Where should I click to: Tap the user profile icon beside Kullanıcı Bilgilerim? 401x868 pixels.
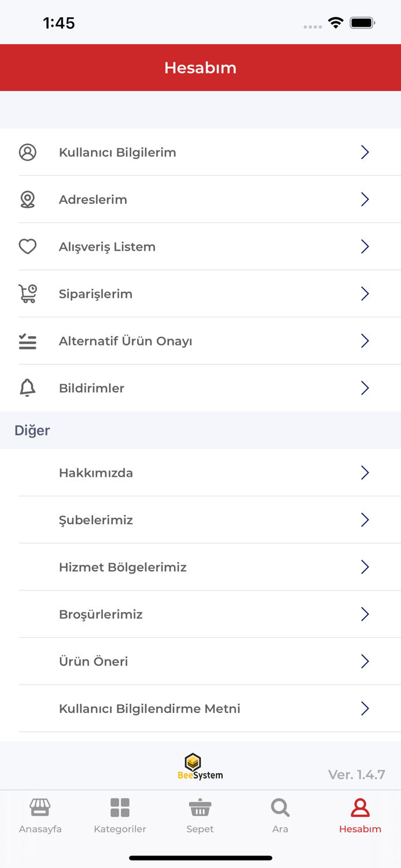point(28,152)
